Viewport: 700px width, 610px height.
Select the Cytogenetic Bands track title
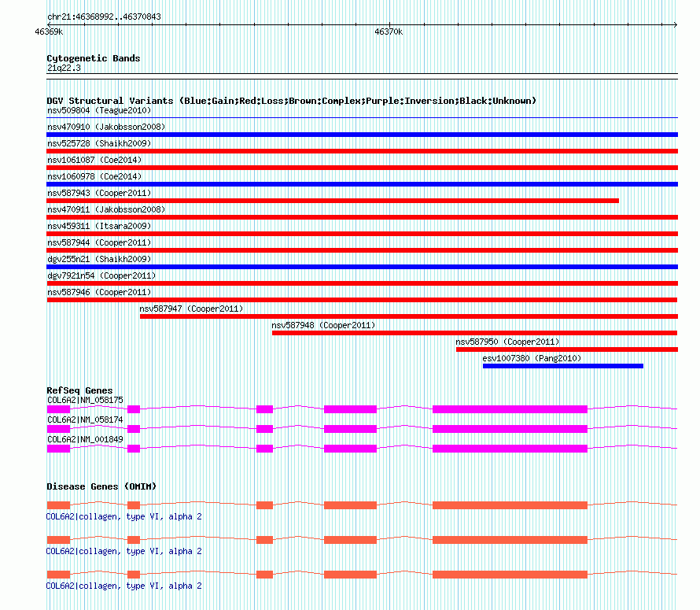point(94,58)
